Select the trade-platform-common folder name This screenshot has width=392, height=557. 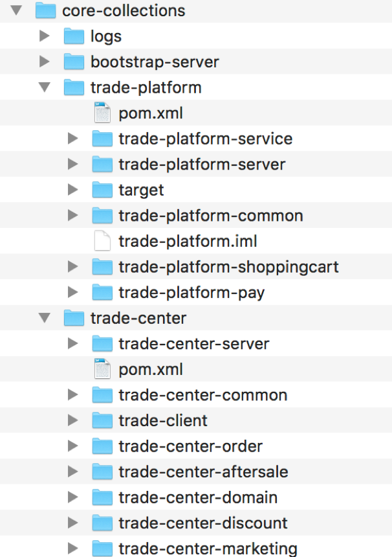tap(211, 215)
